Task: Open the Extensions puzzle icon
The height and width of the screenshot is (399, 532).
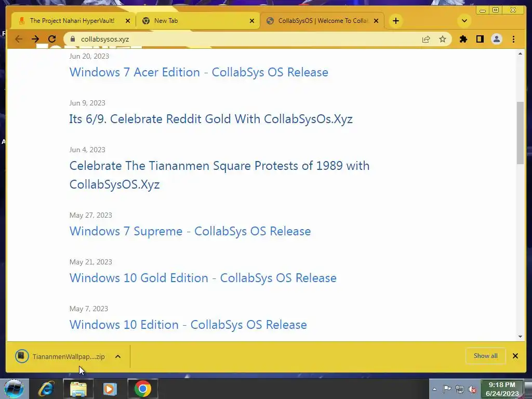Action: point(463,39)
